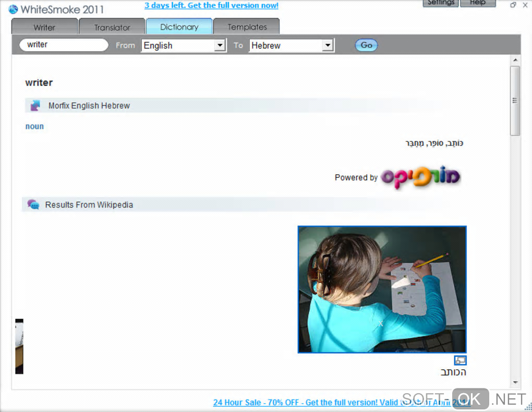Click the 'noun' part of speech label
532x412 pixels.
click(34, 126)
